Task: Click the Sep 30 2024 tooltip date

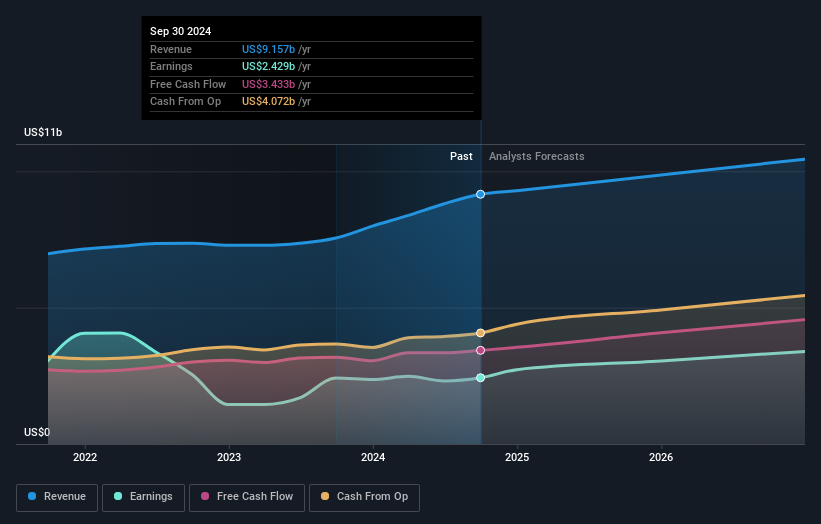Action: tap(181, 31)
